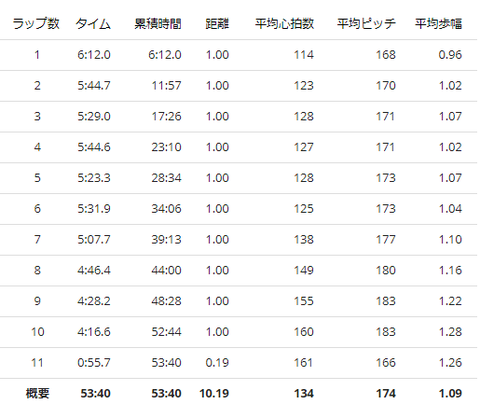
Task: Select lap time 5:44.7
Action: 94,86
